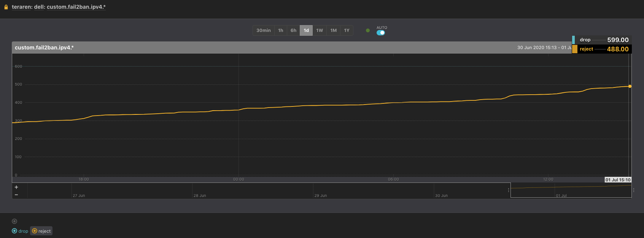Screen dimensions: 644x238
Task: Click the orange end point of reject line
Action: click(630, 86)
